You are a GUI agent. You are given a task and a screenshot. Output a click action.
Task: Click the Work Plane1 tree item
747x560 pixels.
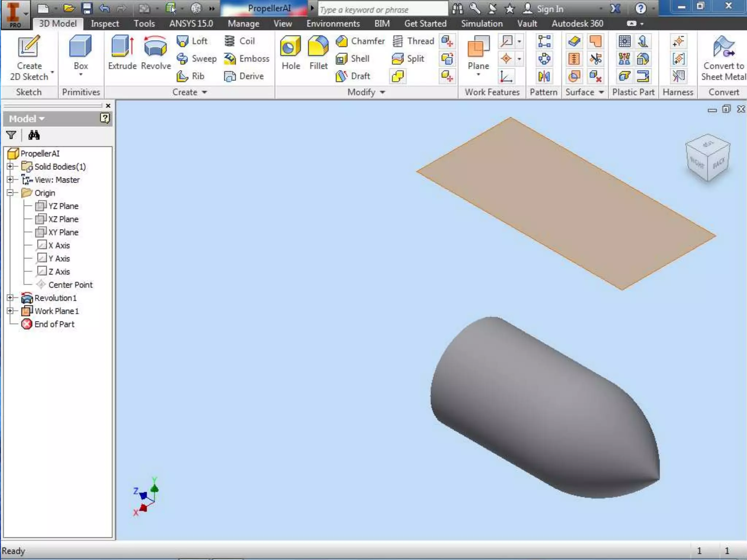[x=56, y=311]
